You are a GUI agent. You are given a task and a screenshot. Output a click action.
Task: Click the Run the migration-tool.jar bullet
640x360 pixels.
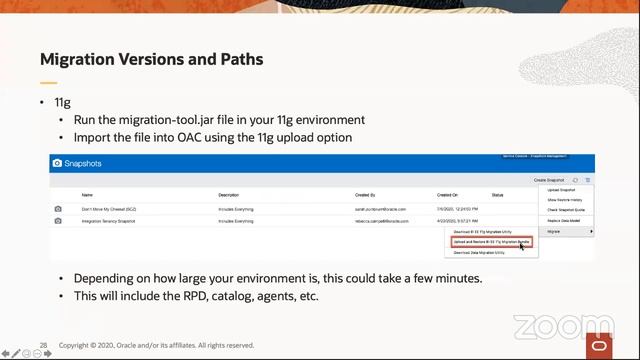tap(219, 120)
